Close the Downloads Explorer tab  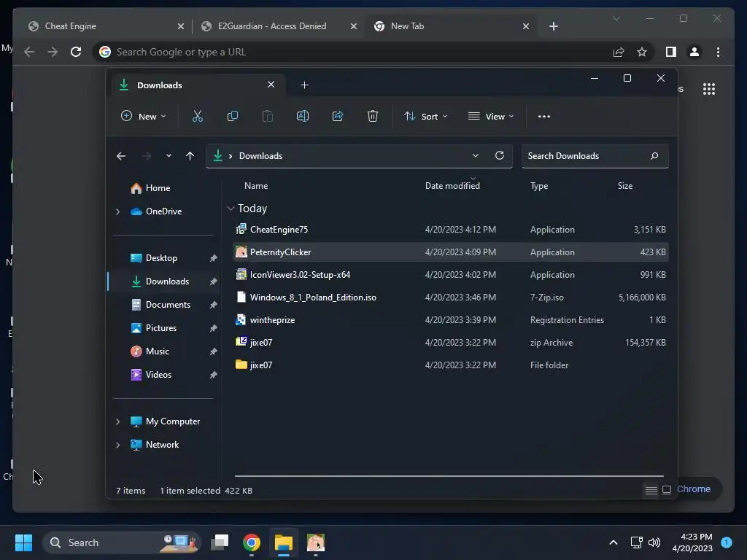point(271,85)
